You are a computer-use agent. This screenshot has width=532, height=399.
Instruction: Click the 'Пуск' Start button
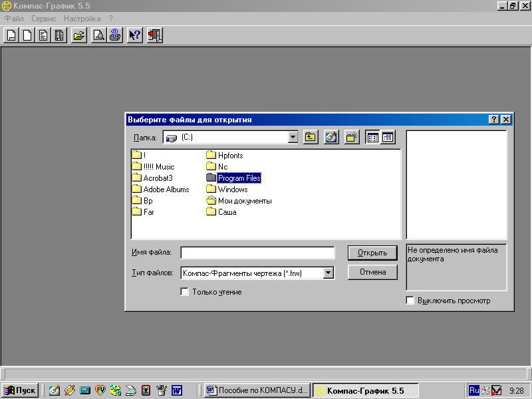tap(20, 390)
